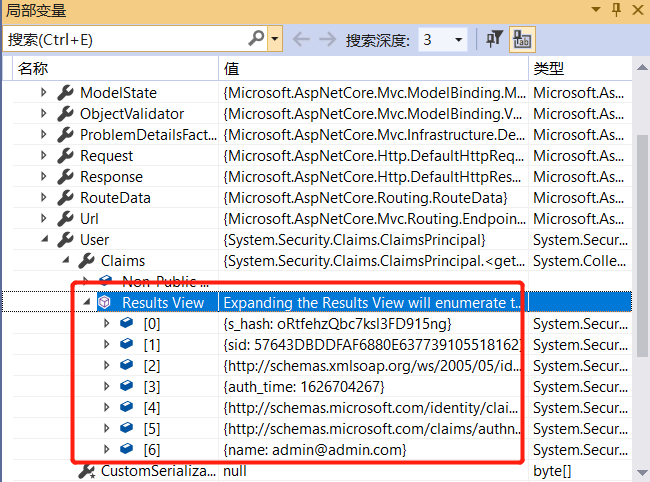Click the vertical scrollbar thumb
The height and width of the screenshot is (482, 650).
642,245
